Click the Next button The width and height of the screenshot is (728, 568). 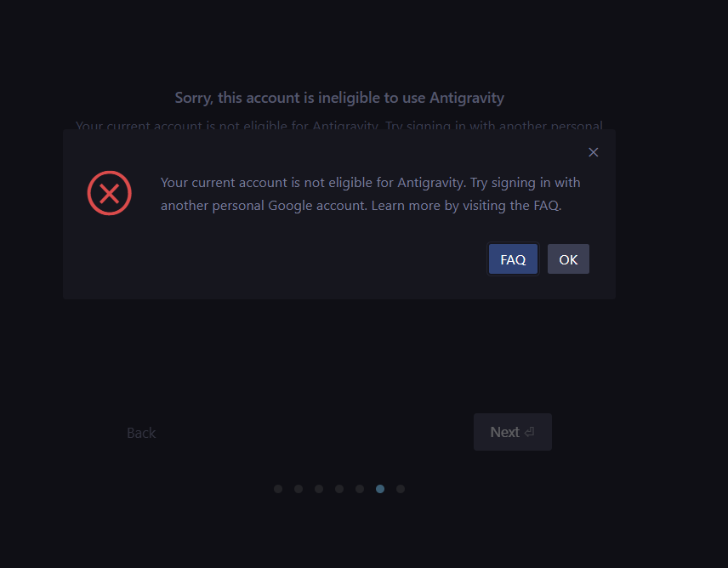coord(512,432)
